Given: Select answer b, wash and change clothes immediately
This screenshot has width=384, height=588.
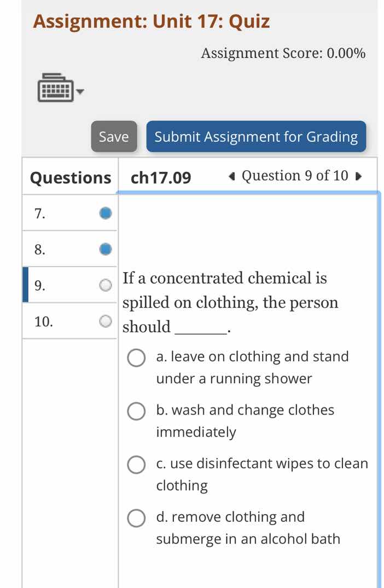Looking at the screenshot, I should tap(136, 411).
